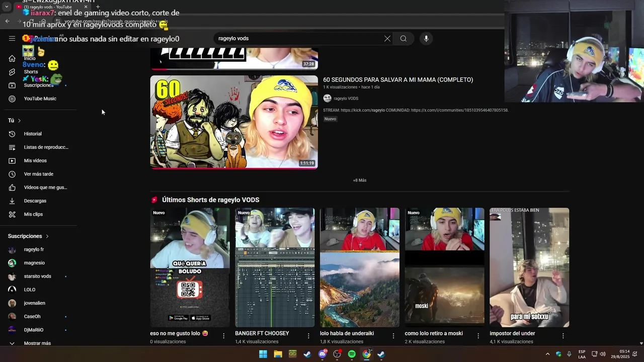
Task: Open options menu for 'impostor del under' short
Action: pos(563,336)
